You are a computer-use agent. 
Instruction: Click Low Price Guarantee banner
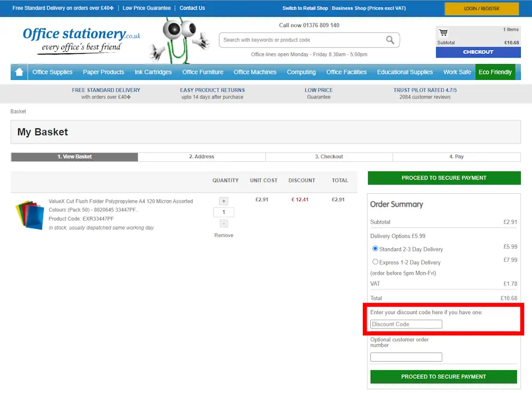pos(319,93)
